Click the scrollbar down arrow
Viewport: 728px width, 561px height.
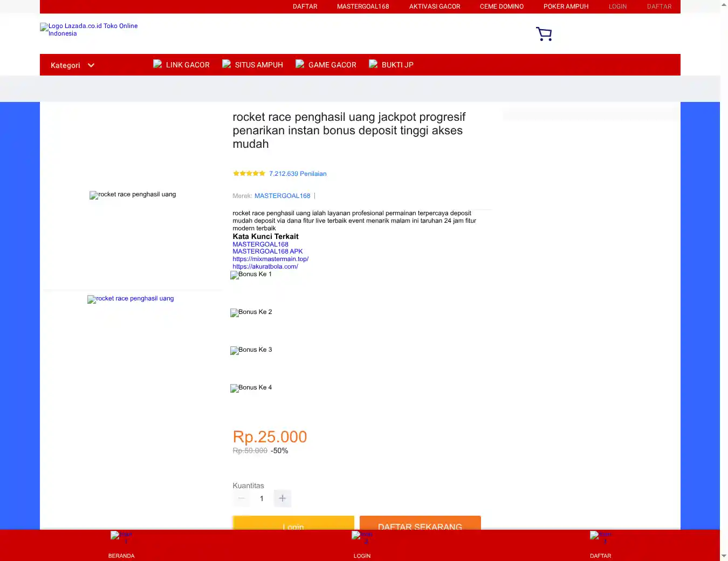(x=724, y=556)
